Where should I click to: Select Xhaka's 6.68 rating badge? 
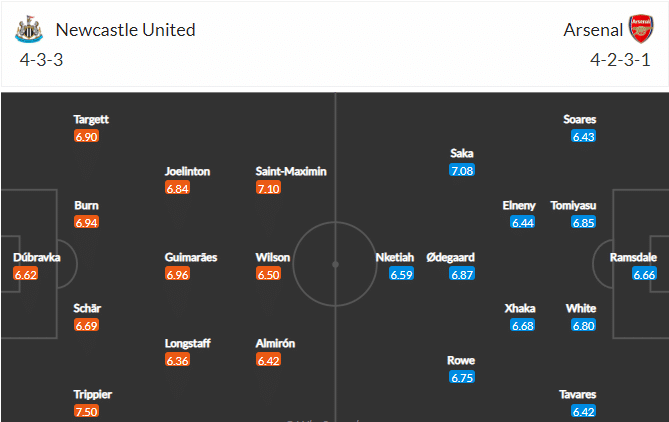coord(523,326)
